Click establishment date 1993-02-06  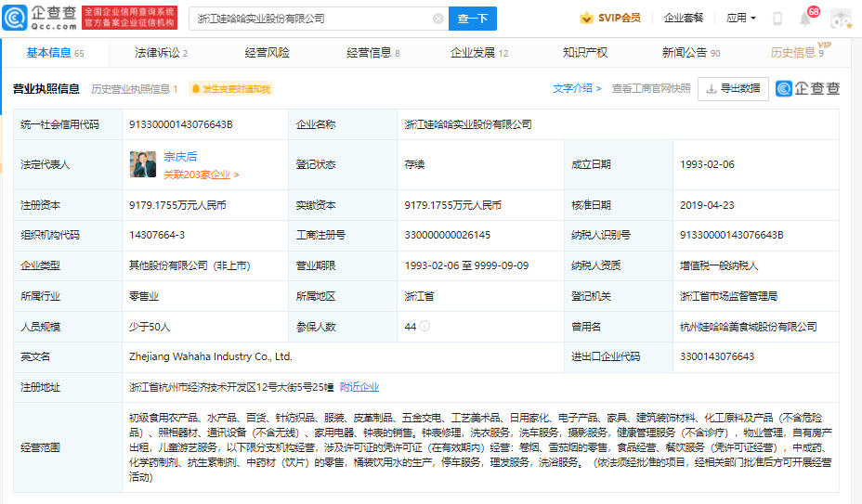click(707, 164)
